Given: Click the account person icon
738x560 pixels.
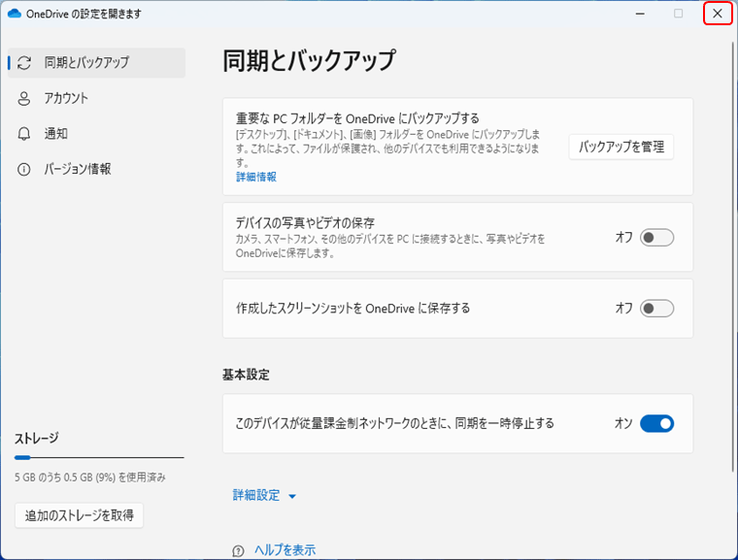Looking at the screenshot, I should coord(25,98).
